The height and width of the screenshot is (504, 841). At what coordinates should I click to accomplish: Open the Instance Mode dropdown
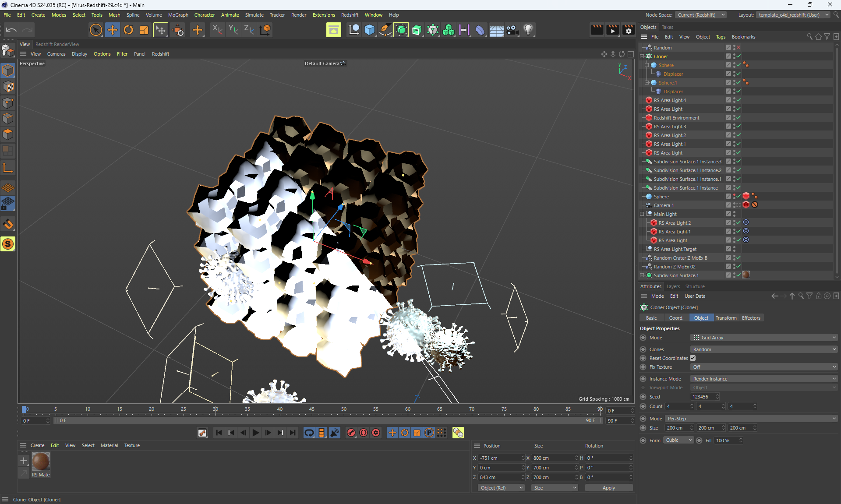(x=764, y=379)
